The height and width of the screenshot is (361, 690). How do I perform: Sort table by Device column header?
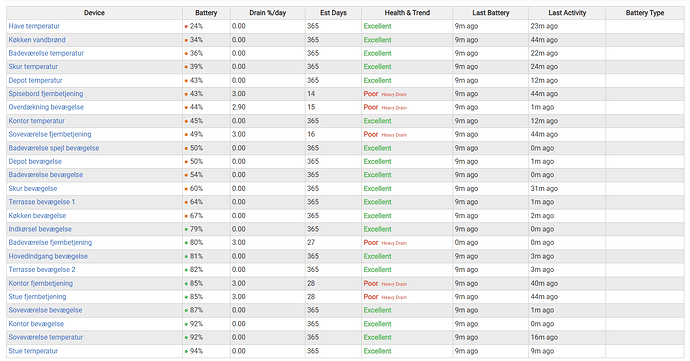pos(94,13)
